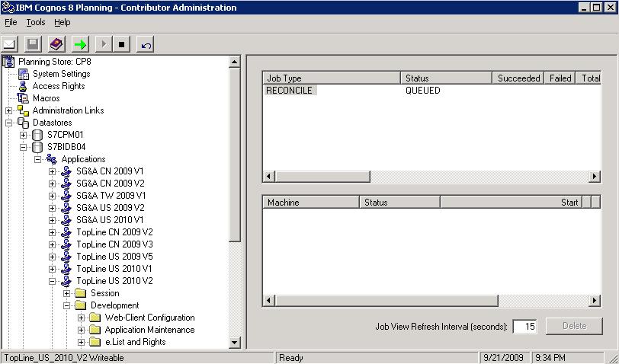
Task: Click the Machine column header
Action: pos(309,203)
